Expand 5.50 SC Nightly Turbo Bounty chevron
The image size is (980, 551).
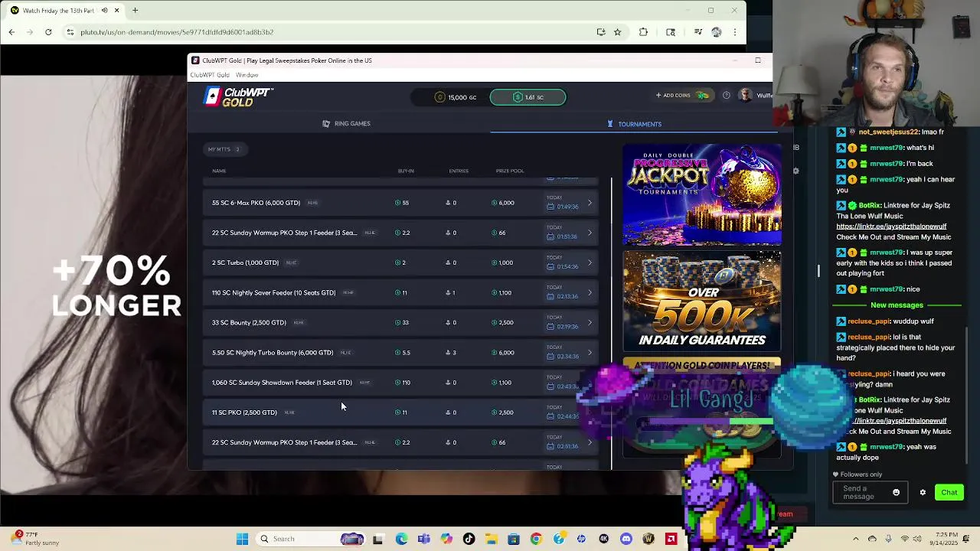590,353
